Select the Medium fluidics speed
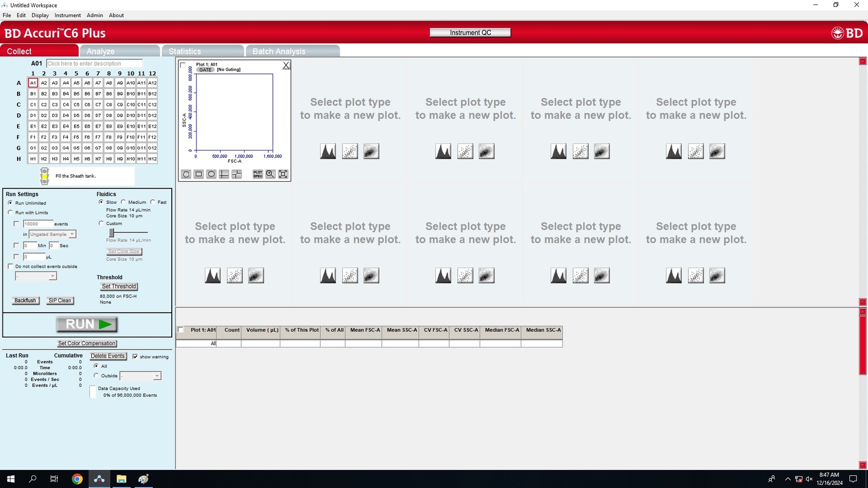Screen dimensions: 868x488 (124, 202)
